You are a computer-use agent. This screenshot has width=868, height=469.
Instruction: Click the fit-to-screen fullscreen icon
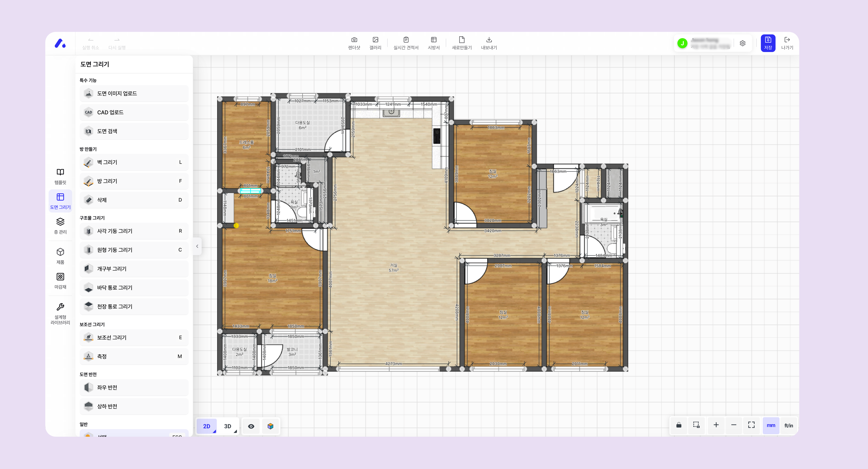click(x=751, y=425)
